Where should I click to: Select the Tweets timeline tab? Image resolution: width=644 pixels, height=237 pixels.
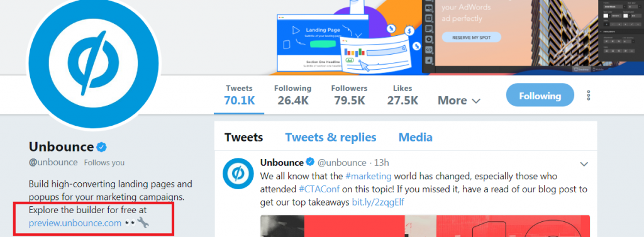point(243,137)
